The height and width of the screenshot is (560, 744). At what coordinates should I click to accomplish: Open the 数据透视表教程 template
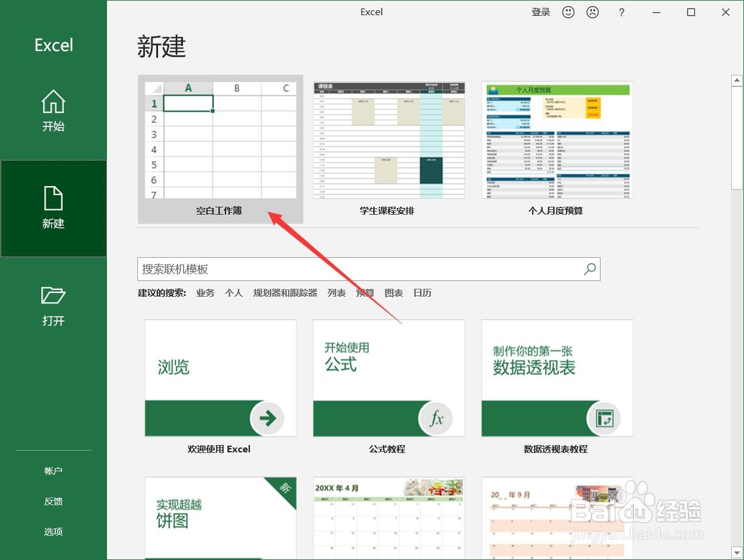(x=557, y=387)
